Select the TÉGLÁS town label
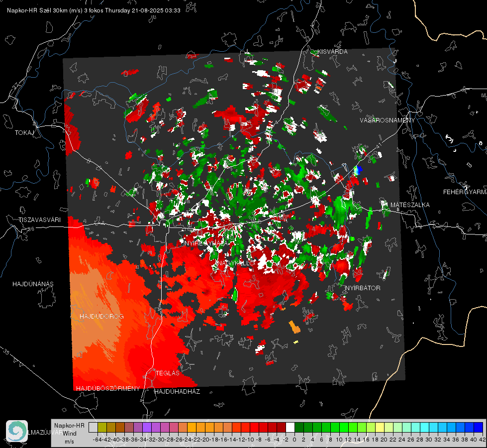 pyautogui.click(x=168, y=373)
